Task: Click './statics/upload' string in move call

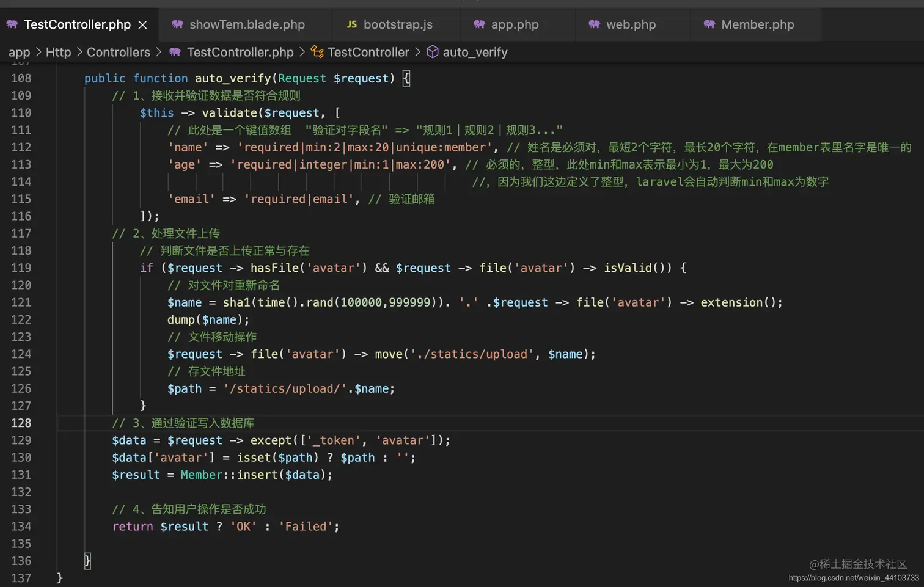Action: point(472,354)
